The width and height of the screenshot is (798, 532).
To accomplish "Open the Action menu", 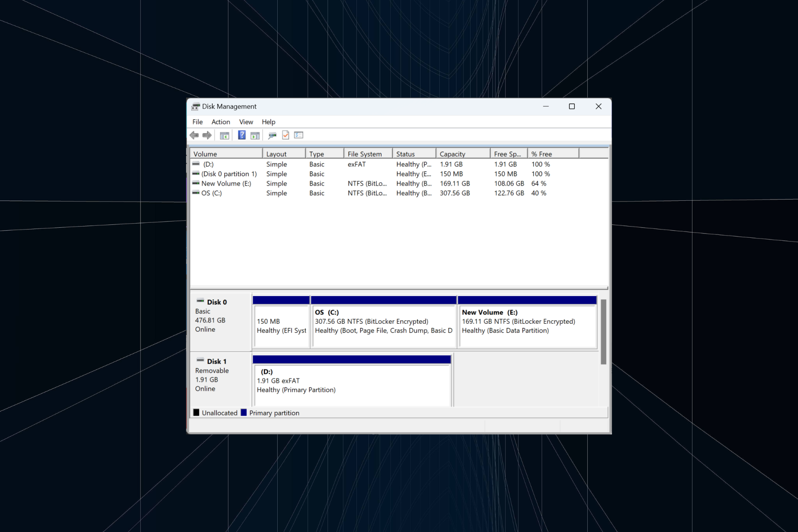I will (x=220, y=122).
